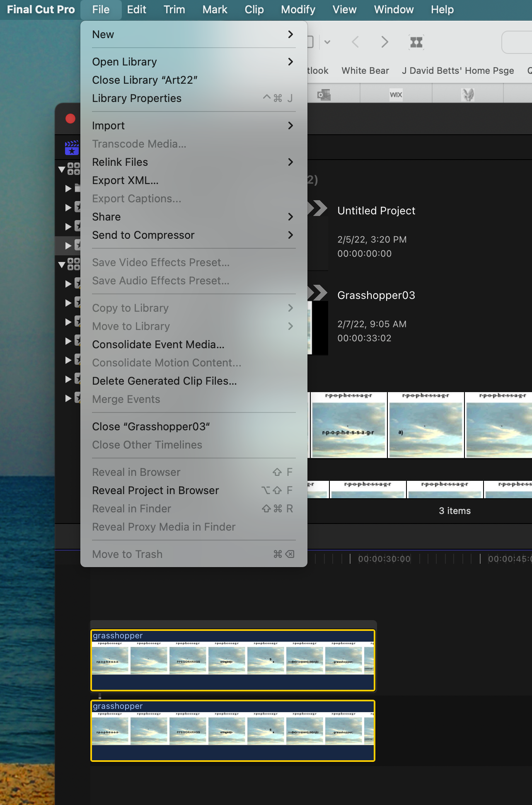
Task: Open the Mark menu
Action: (215, 10)
